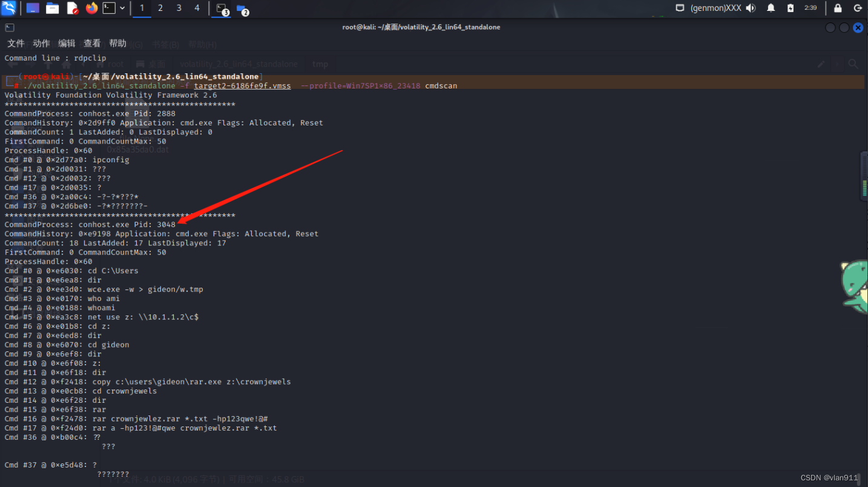The width and height of the screenshot is (868, 487).
Task: Click the --profile=Win7SP1x86_23418 argument
Action: coord(360,86)
